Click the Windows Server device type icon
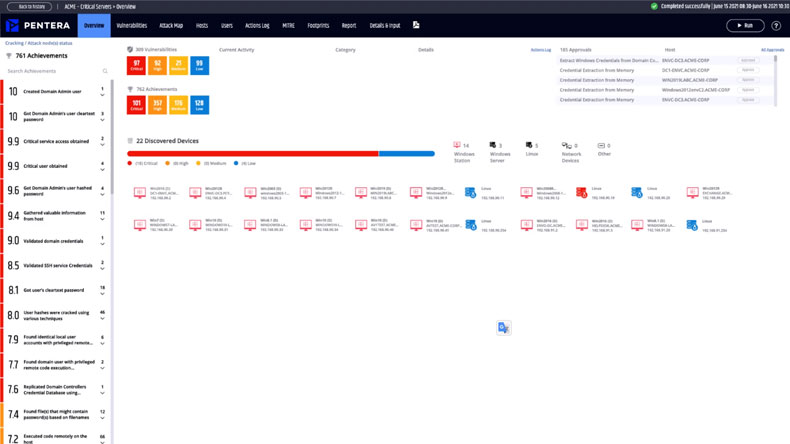Image resolution: width=790 pixels, height=444 pixels. coord(493,146)
